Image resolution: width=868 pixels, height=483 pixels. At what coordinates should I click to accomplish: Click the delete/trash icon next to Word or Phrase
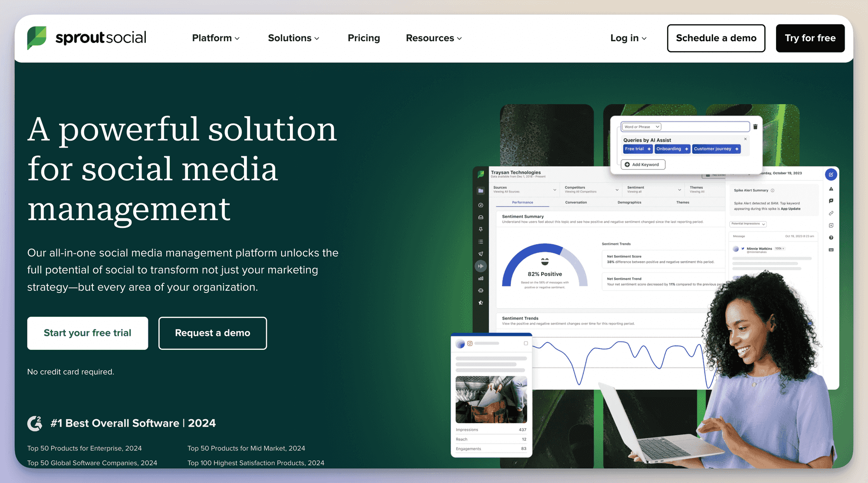point(756,127)
